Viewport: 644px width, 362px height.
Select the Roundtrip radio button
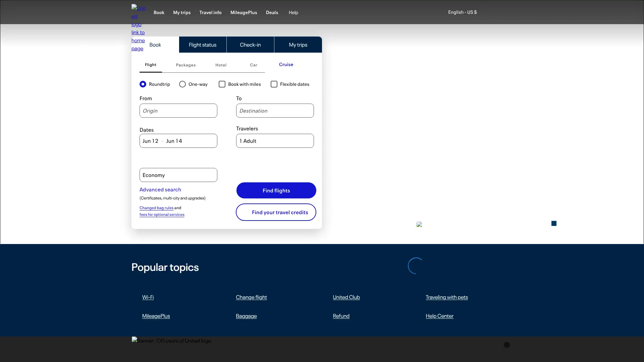(x=143, y=84)
